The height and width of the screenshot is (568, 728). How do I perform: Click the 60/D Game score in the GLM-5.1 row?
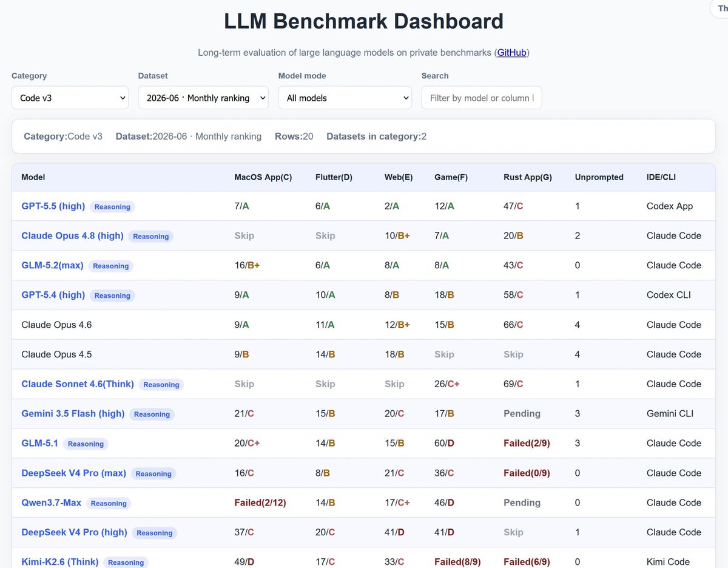pyautogui.click(x=444, y=444)
